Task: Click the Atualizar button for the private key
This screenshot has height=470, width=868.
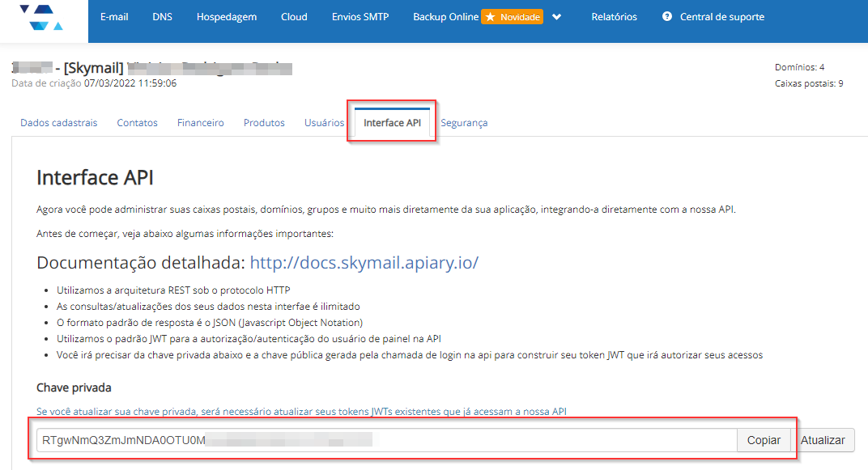Action: (823, 440)
